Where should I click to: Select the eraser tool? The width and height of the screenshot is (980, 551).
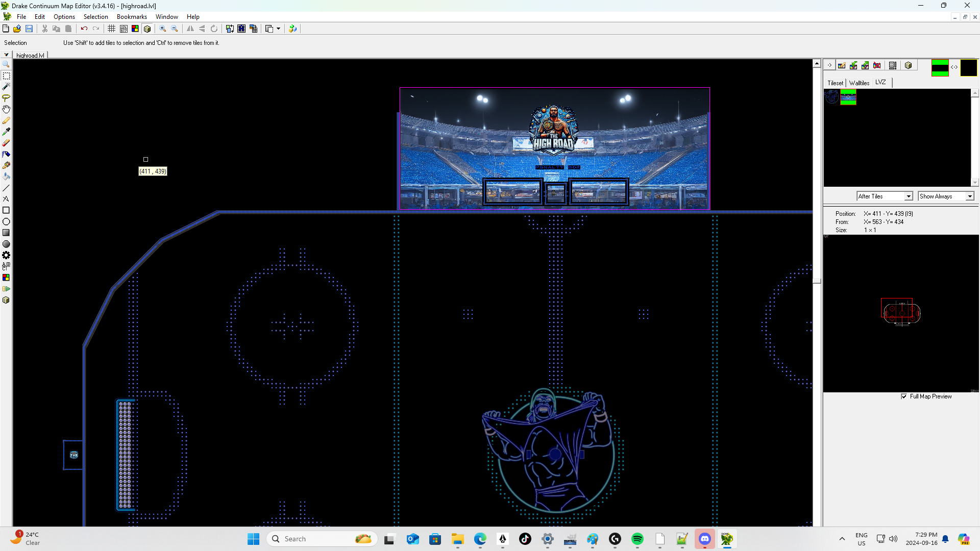click(6, 143)
